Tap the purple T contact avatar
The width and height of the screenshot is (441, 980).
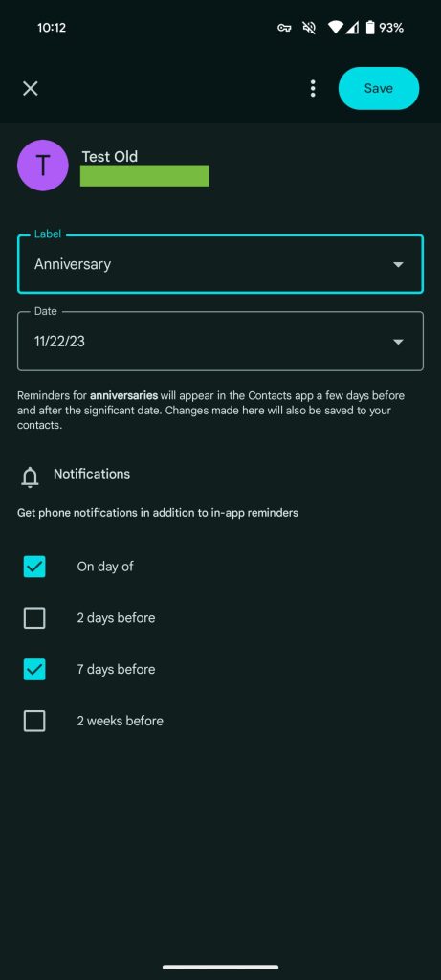[42, 165]
